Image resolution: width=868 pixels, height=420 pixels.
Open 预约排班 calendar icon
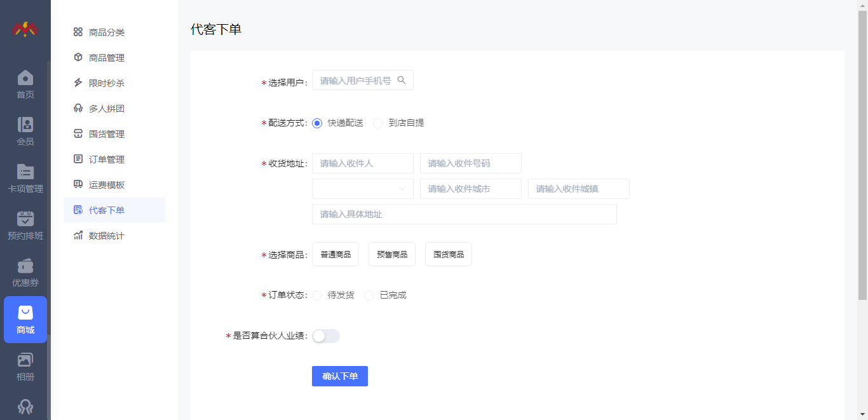pyautogui.click(x=25, y=219)
